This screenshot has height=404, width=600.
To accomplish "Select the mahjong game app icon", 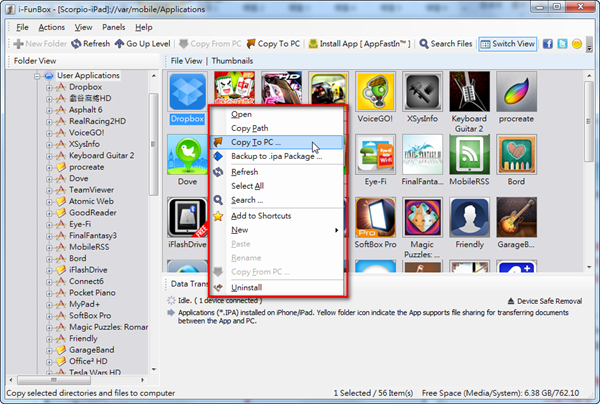I will (x=235, y=88).
